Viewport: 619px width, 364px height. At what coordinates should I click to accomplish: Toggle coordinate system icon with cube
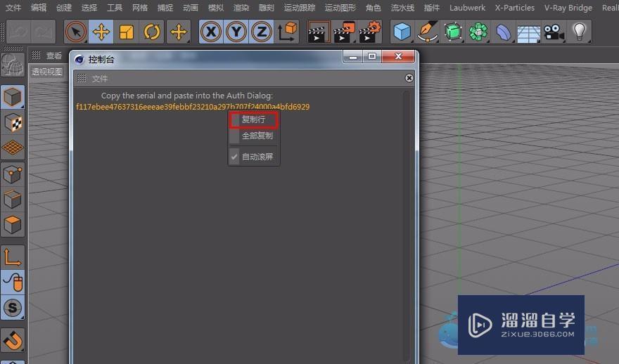pyautogui.click(x=287, y=32)
